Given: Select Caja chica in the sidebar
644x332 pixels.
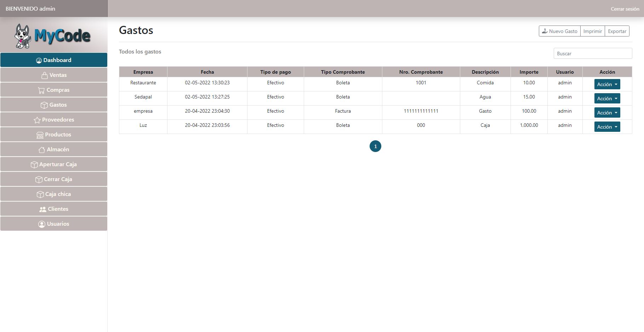Looking at the screenshot, I should (x=54, y=194).
